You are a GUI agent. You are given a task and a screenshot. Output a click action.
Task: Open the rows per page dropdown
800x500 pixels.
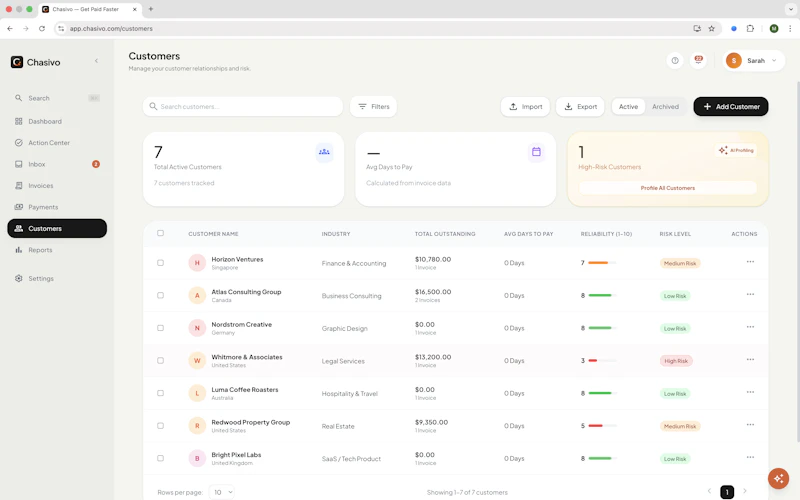222,492
